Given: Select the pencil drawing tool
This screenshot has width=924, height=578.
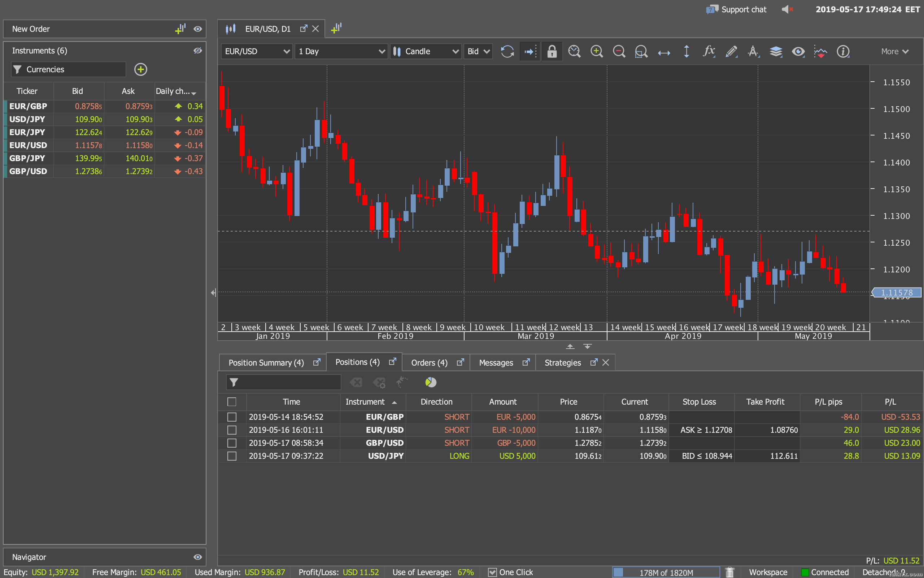Looking at the screenshot, I should click(731, 51).
